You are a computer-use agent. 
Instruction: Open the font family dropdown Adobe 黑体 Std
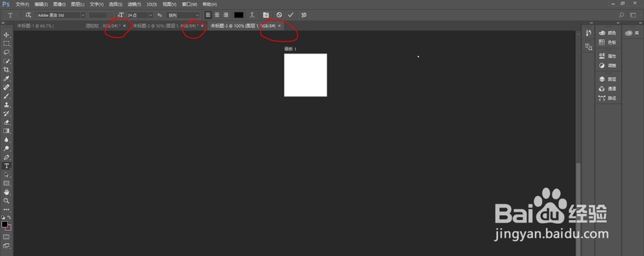point(61,15)
